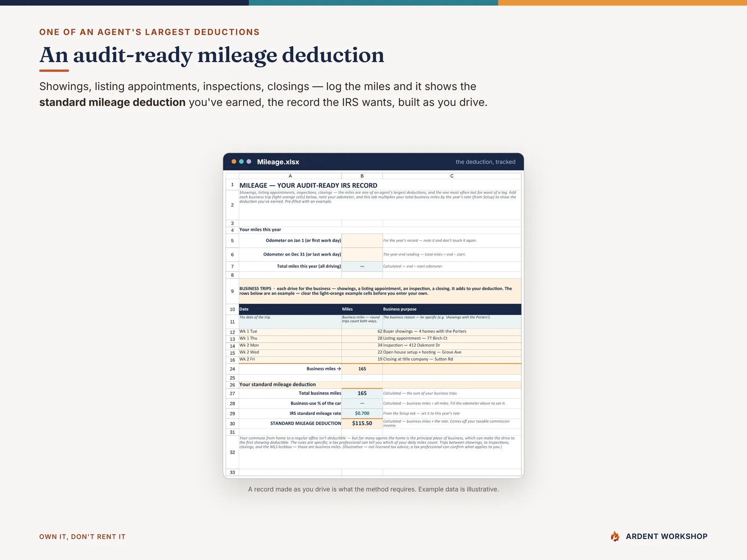Select column A header

click(x=290, y=176)
